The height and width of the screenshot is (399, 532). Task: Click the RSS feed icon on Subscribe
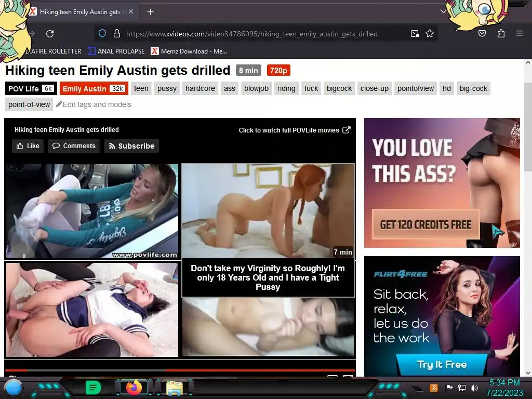coord(112,146)
